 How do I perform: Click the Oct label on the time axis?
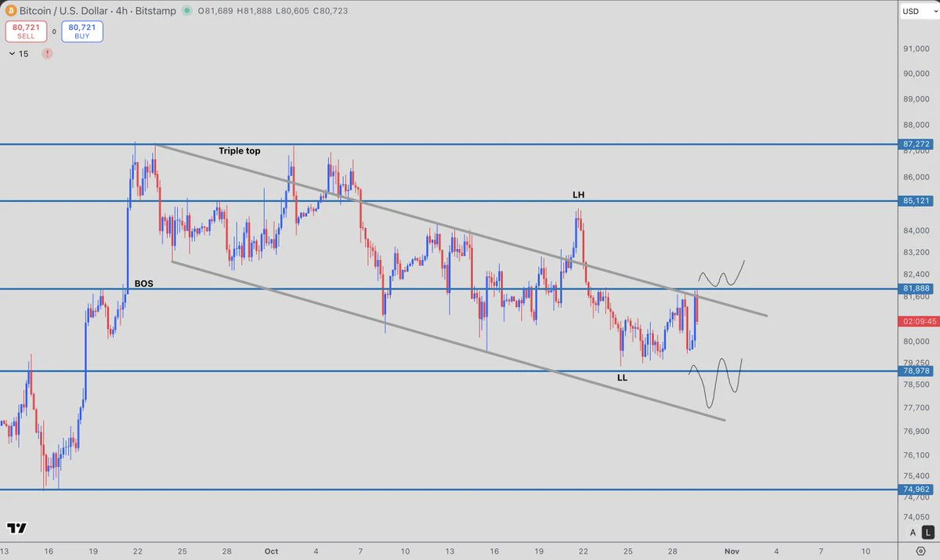coord(272,551)
